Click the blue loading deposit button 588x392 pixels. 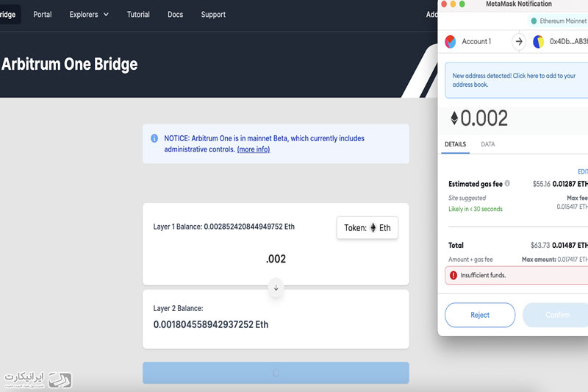(x=276, y=372)
